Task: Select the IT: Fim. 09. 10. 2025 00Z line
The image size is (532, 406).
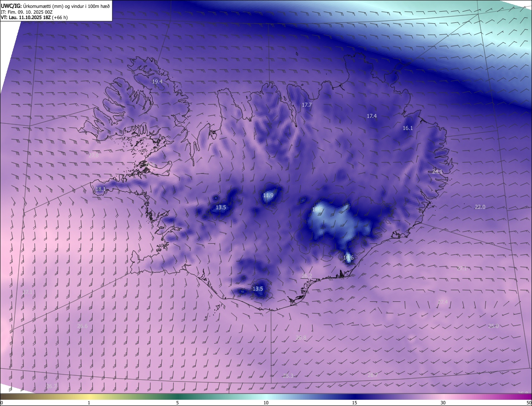Action: click(27, 12)
